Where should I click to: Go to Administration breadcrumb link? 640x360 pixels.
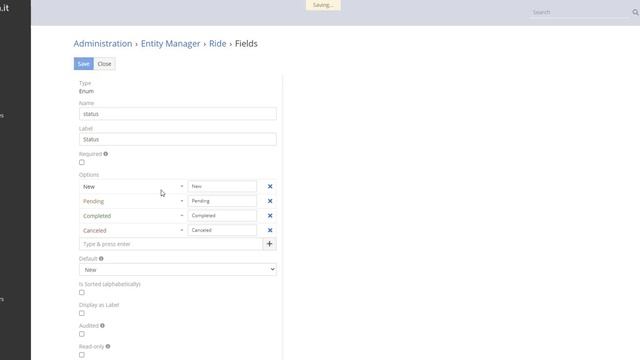103,44
